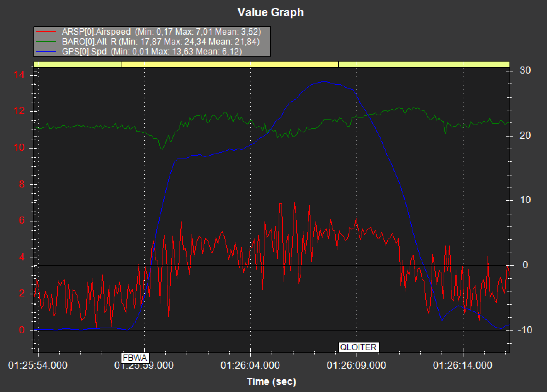Click the QLOITER flight mode label
Viewport: 547px width, 392px height.
pos(358,347)
